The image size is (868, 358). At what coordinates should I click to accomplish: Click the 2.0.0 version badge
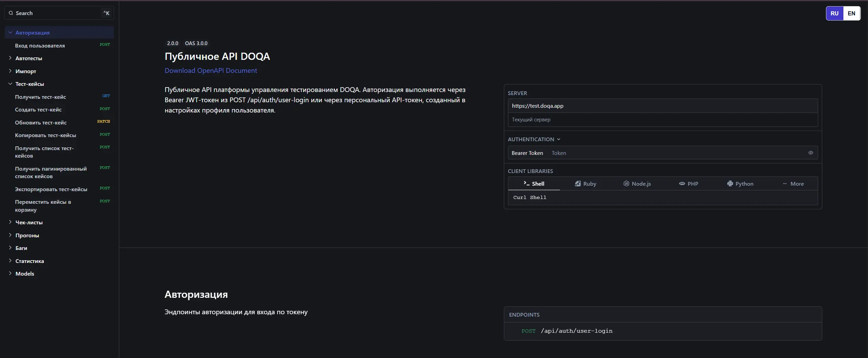tap(173, 43)
